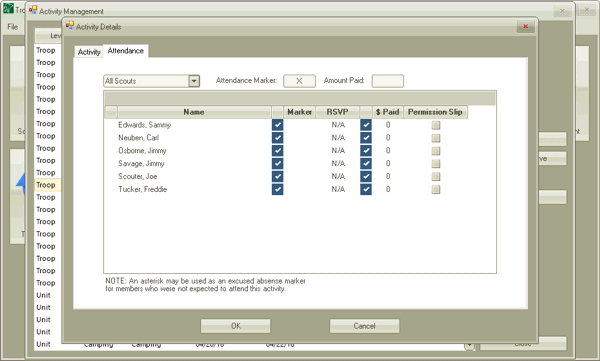
Task: Open the File menu in main window
Action: pos(13,27)
